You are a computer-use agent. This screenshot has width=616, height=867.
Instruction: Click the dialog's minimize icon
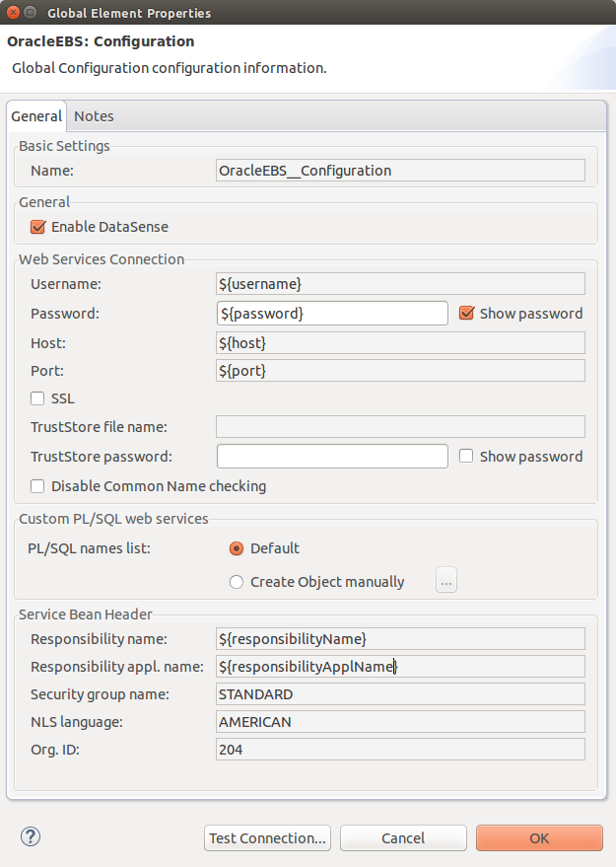tap(28, 13)
